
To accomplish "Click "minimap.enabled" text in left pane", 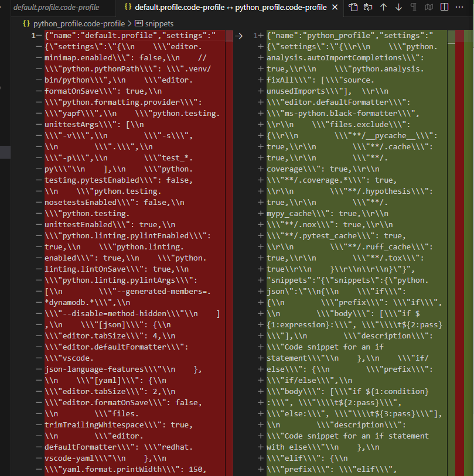I will (78, 58).
